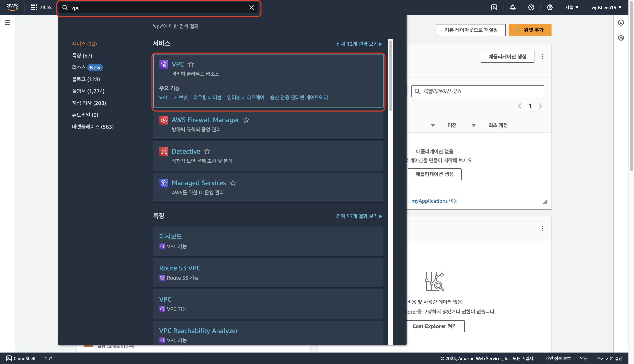The height and width of the screenshot is (364, 634).
Task: Expand the 리전 column sort dropdown
Action: [x=473, y=125]
